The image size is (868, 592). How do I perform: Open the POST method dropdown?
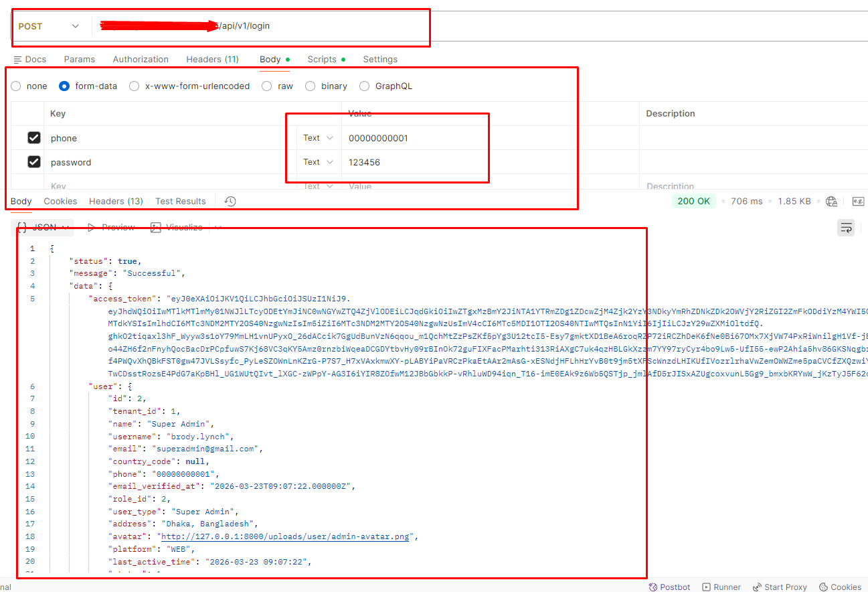tap(48, 26)
